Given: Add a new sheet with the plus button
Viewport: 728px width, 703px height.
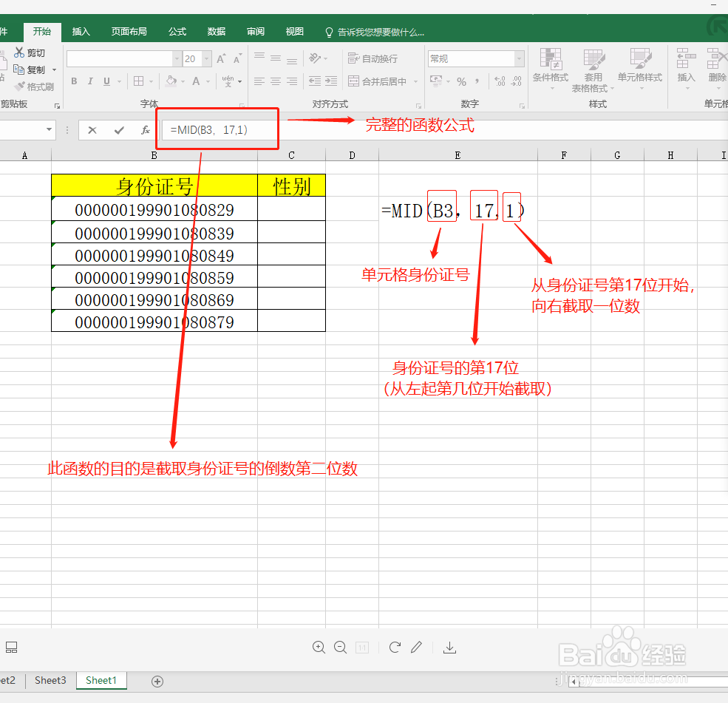Looking at the screenshot, I should tap(157, 681).
